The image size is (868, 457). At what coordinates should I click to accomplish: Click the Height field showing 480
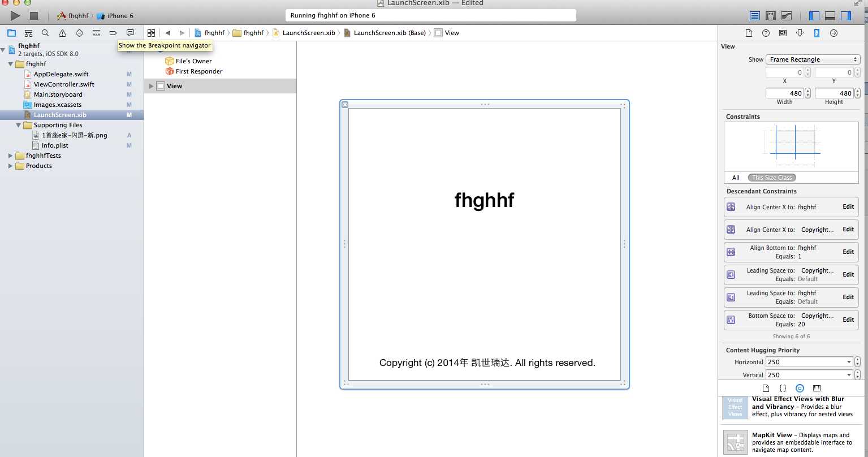834,93
